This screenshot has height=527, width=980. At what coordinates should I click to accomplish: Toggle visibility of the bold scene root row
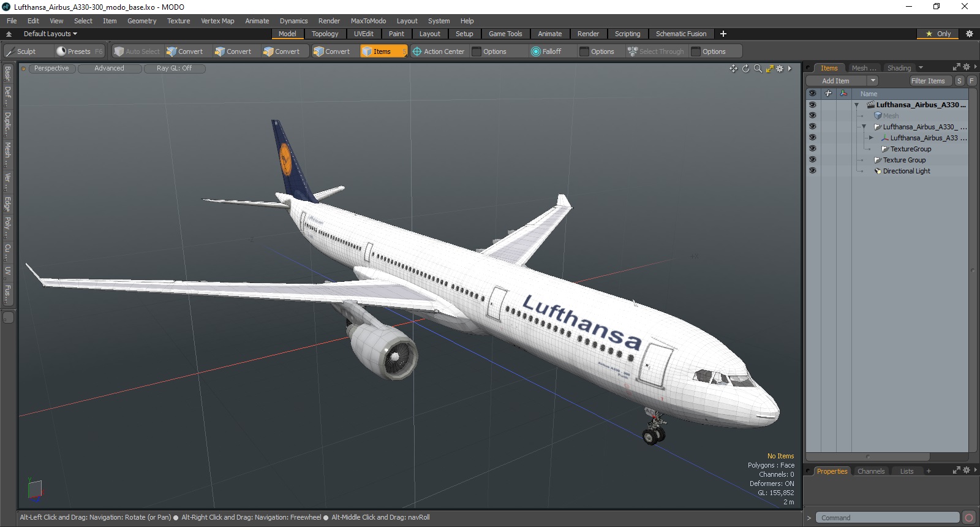812,105
